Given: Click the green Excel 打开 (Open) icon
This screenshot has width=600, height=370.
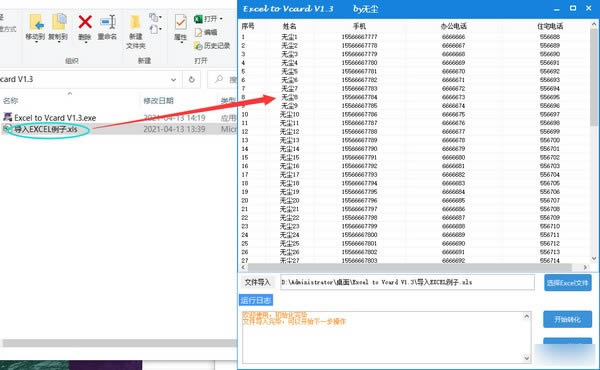Looking at the screenshot, I should point(198,19).
